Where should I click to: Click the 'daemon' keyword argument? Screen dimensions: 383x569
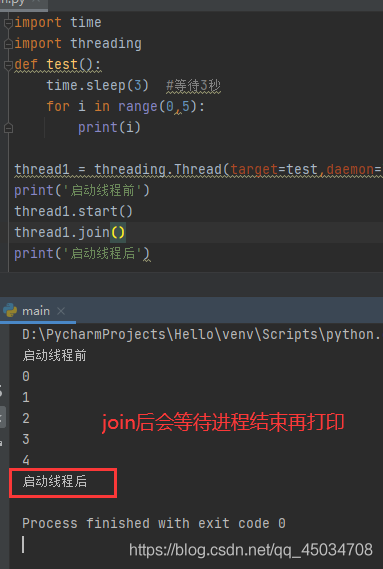point(350,169)
